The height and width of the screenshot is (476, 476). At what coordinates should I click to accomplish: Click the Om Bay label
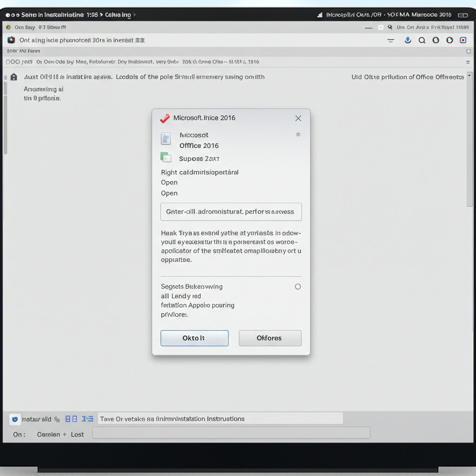(x=25, y=27)
